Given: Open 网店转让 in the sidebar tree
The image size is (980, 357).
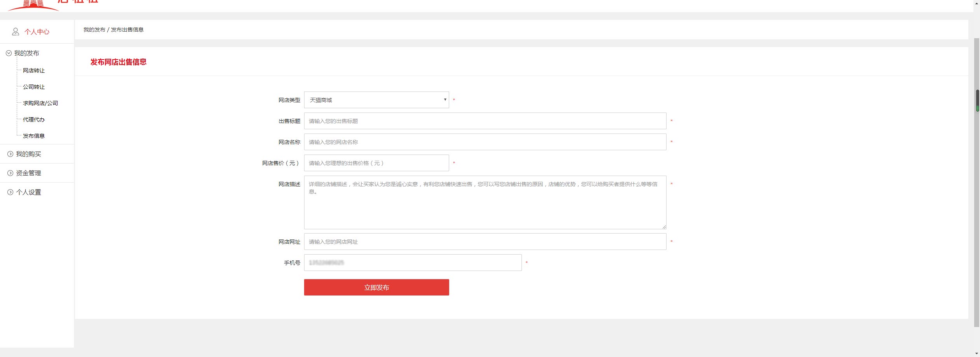Looking at the screenshot, I should 34,70.
